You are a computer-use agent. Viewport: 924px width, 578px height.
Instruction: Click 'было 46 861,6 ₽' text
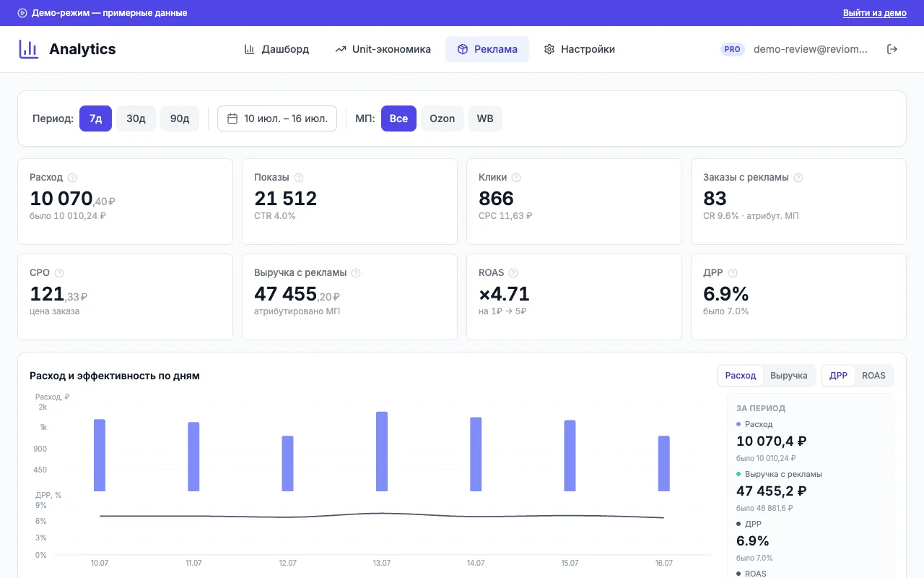point(764,509)
